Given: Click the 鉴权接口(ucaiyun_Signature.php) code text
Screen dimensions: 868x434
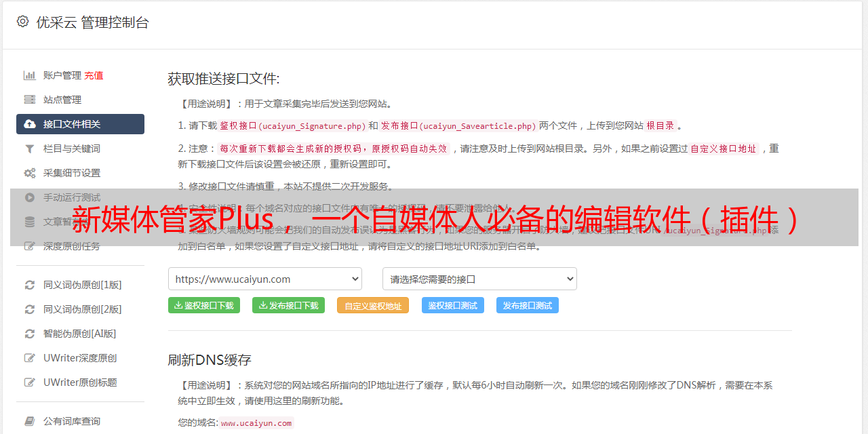Looking at the screenshot, I should pyautogui.click(x=292, y=125).
